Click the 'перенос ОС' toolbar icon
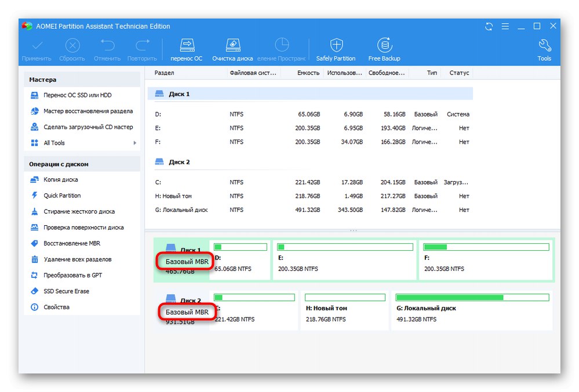This screenshot has width=579, height=392. tap(186, 49)
